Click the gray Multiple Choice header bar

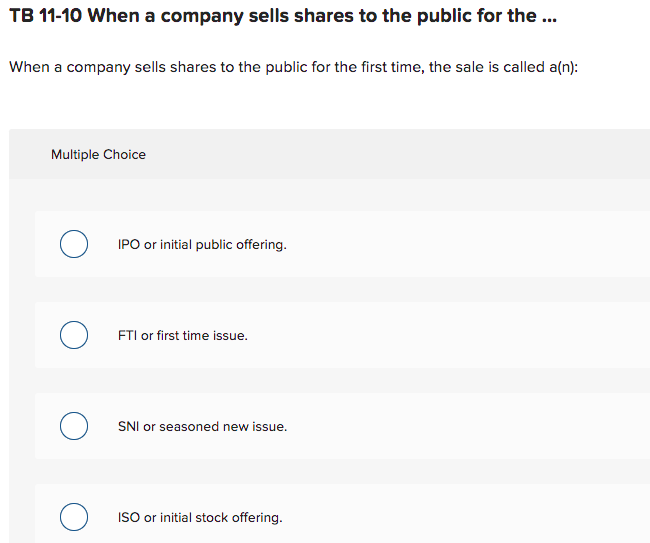pyautogui.click(x=400, y=154)
